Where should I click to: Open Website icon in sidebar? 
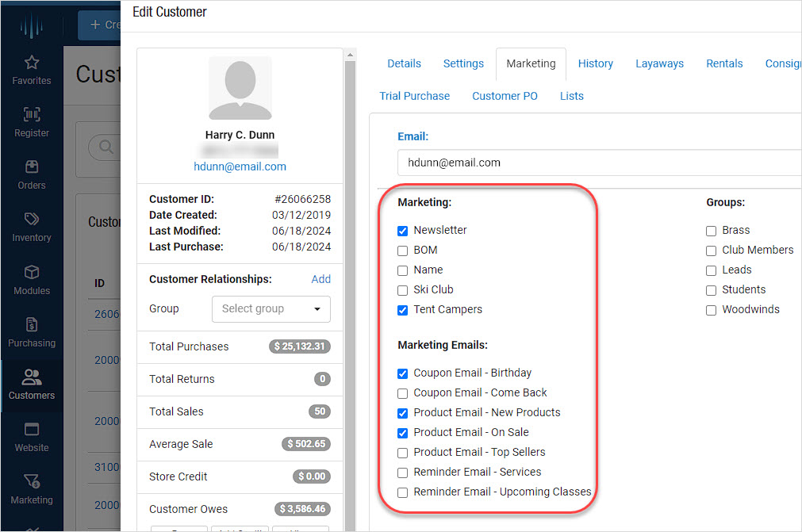[x=32, y=430]
